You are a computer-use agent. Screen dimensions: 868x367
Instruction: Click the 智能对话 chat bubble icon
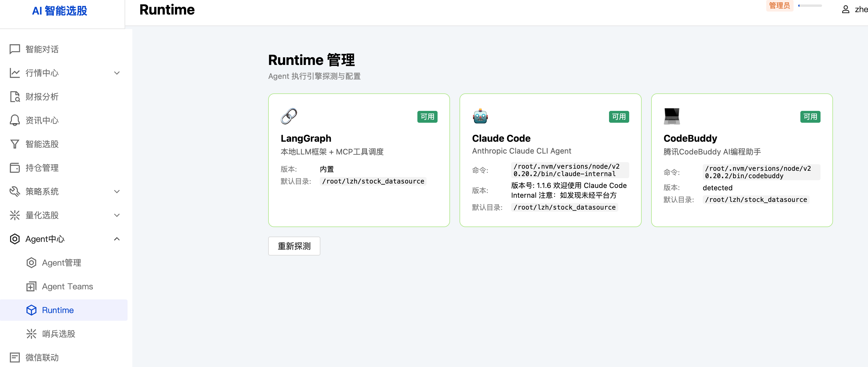point(15,49)
